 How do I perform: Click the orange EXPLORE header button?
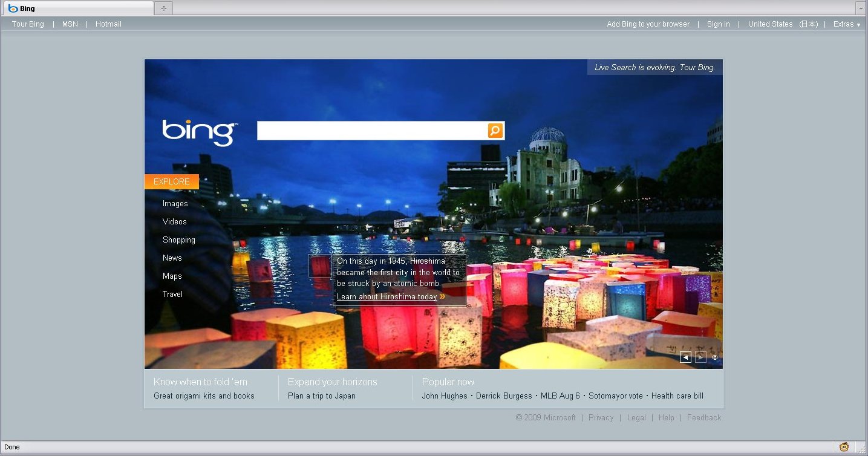[171, 181]
